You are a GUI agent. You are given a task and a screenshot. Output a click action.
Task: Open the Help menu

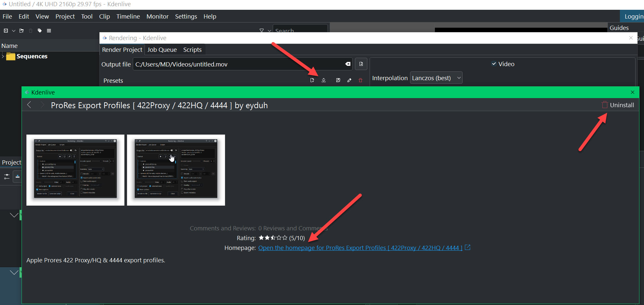[210, 16]
